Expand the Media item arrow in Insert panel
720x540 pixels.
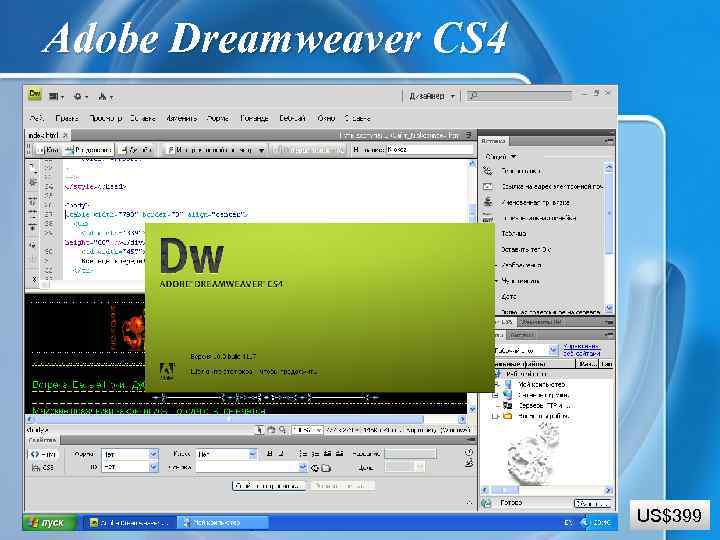click(497, 281)
